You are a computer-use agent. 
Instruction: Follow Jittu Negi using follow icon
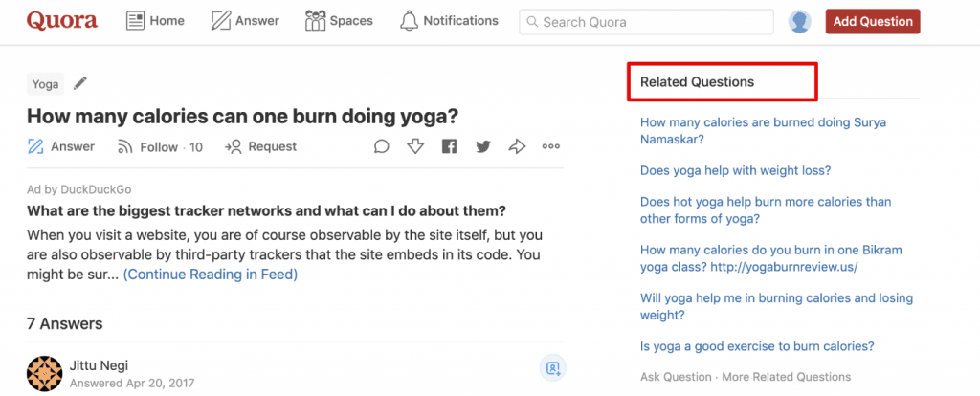coord(552,368)
